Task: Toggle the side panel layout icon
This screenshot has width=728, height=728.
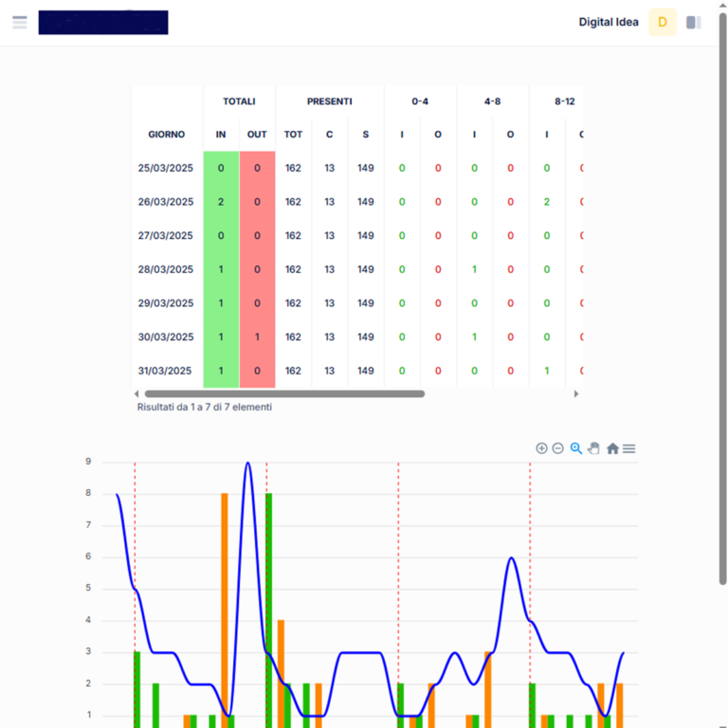Action: pyautogui.click(x=694, y=22)
